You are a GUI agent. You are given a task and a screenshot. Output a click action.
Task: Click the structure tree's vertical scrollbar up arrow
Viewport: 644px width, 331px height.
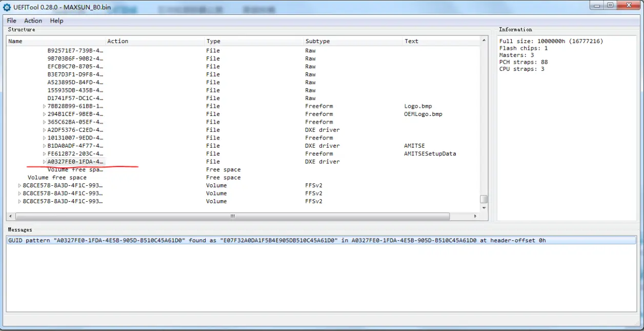point(484,40)
